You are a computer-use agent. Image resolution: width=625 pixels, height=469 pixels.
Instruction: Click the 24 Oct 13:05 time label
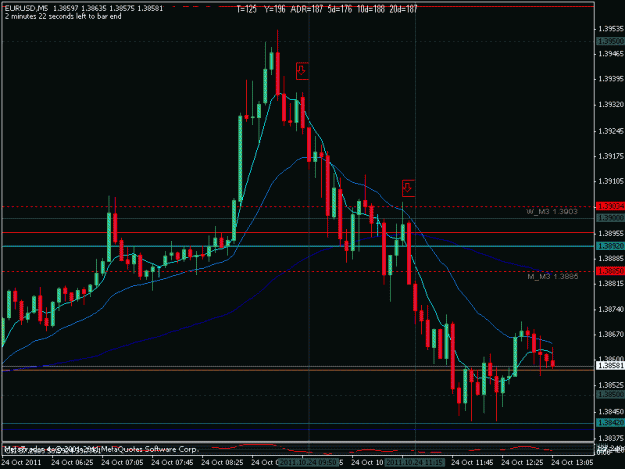(572, 463)
